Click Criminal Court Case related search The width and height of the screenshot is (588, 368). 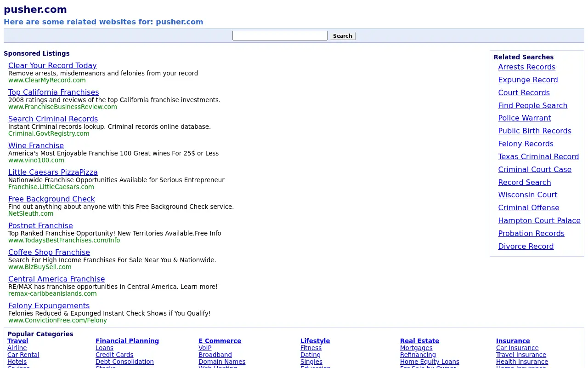(x=535, y=170)
